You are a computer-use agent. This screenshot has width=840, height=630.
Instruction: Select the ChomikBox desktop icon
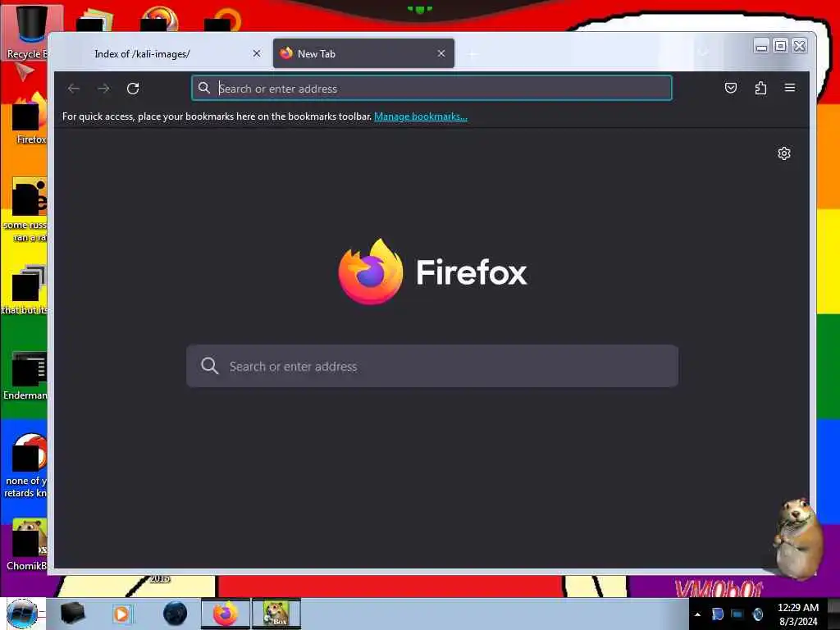tap(28, 545)
